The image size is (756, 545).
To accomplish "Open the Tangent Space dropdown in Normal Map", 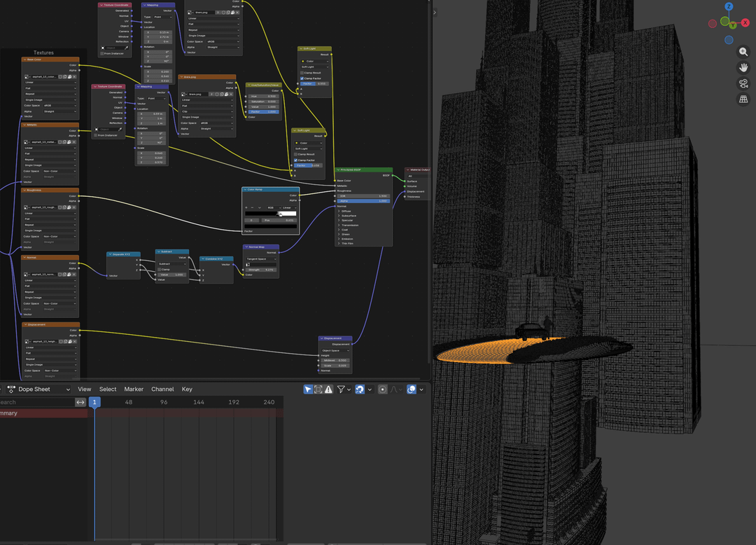I will coord(260,259).
